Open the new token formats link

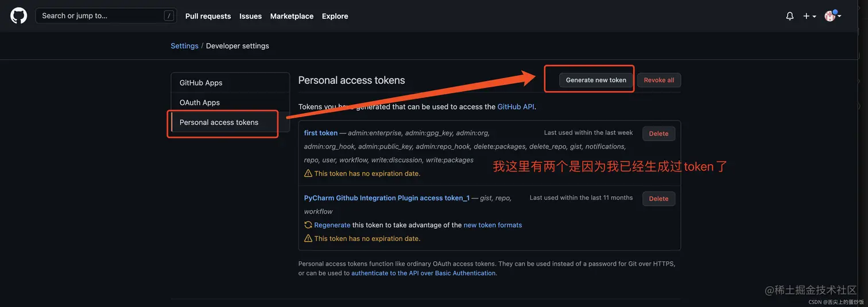493,225
